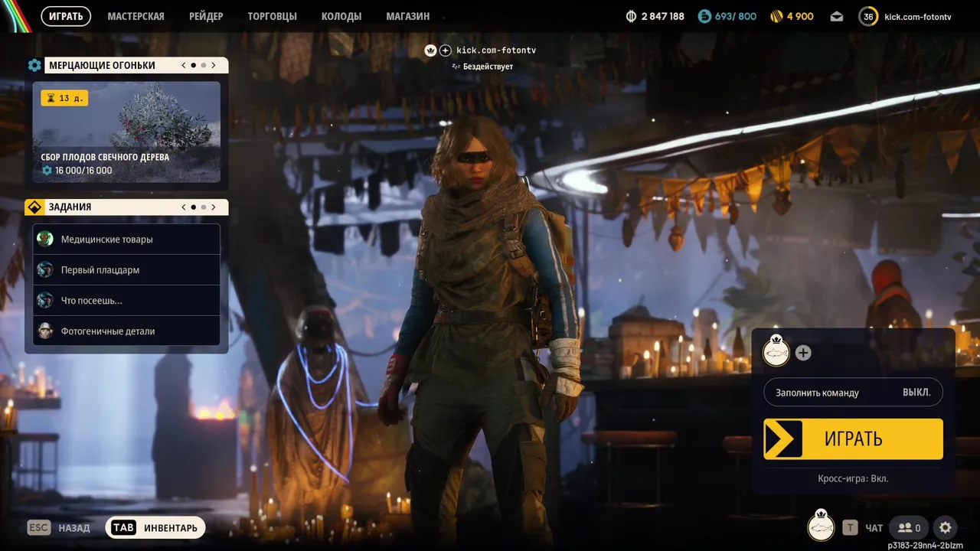Click the 13 д. timer badge
The image size is (980, 551).
point(64,98)
